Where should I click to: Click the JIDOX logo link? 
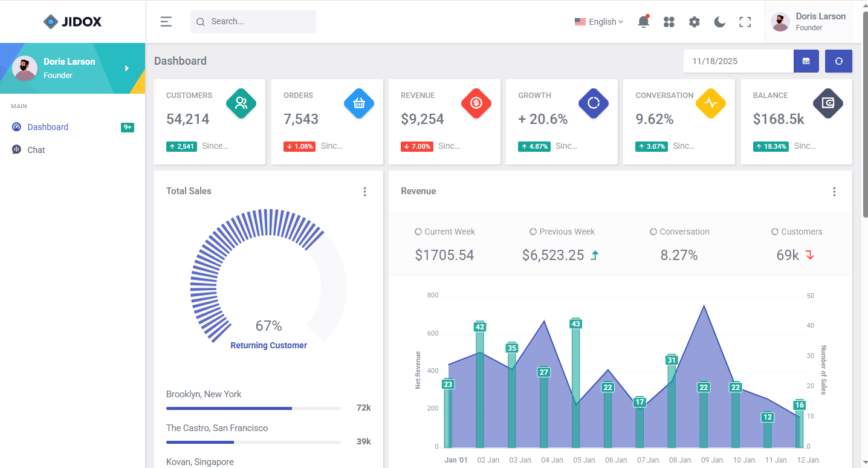[73, 22]
